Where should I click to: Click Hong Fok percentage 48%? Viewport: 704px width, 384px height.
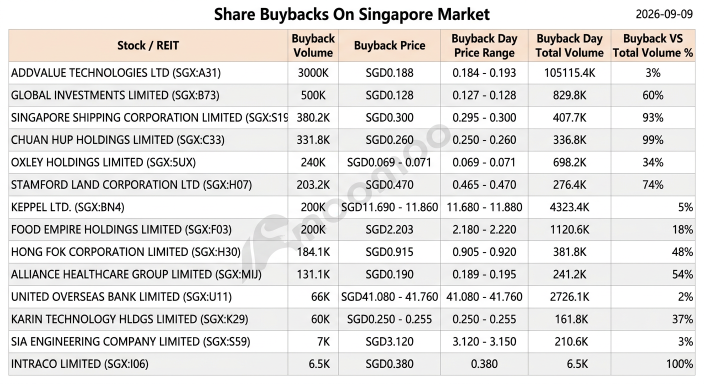click(x=682, y=252)
